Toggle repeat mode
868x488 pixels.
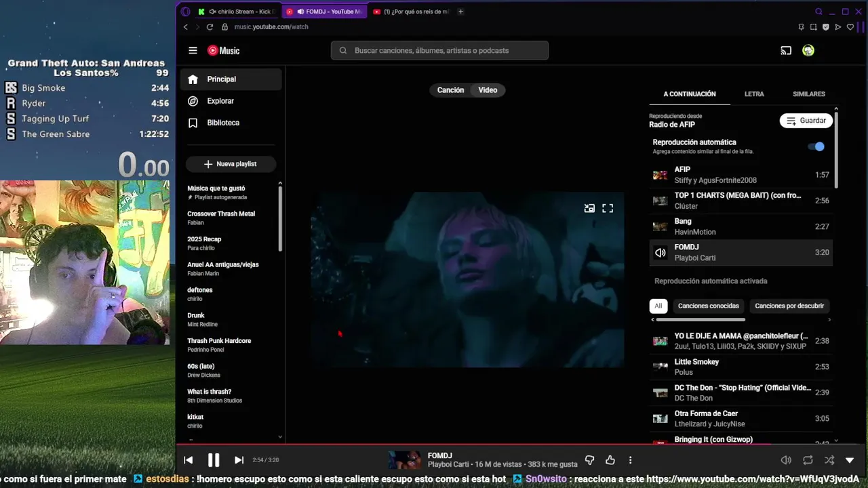(x=808, y=460)
